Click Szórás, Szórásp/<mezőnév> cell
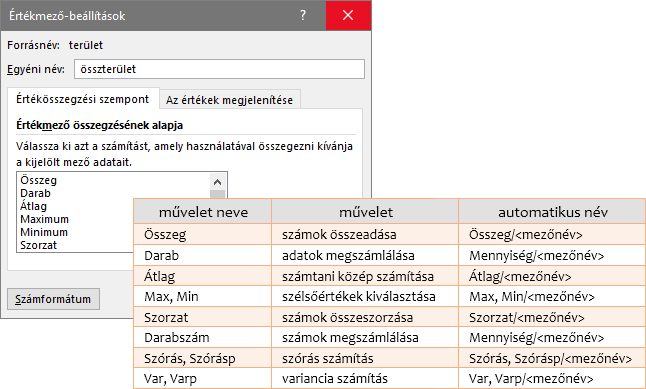This screenshot has height=389, width=646. tap(552, 358)
